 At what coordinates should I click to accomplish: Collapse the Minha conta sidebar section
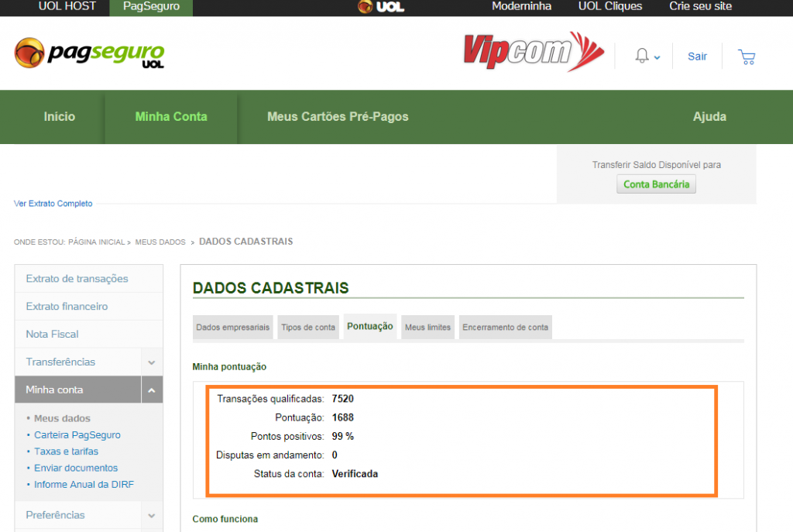152,390
